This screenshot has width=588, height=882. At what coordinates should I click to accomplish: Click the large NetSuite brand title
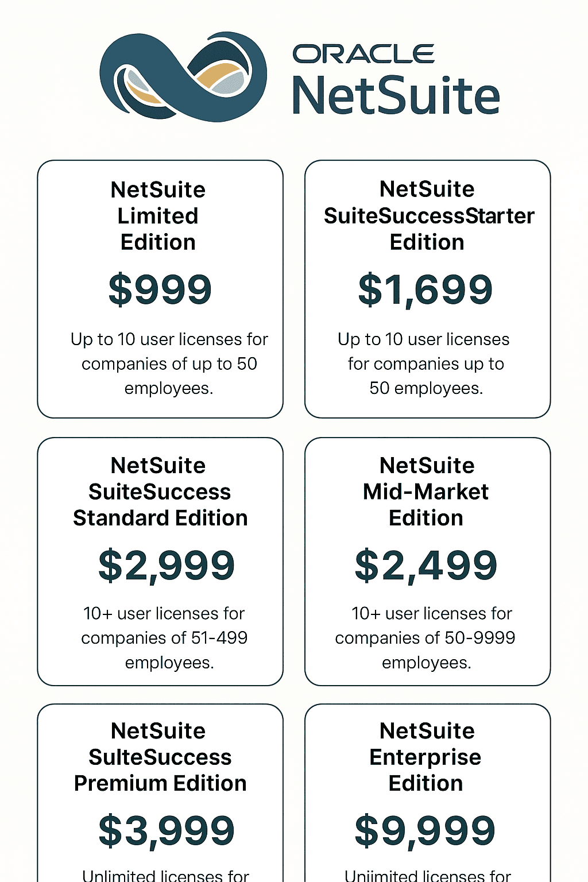(x=396, y=95)
